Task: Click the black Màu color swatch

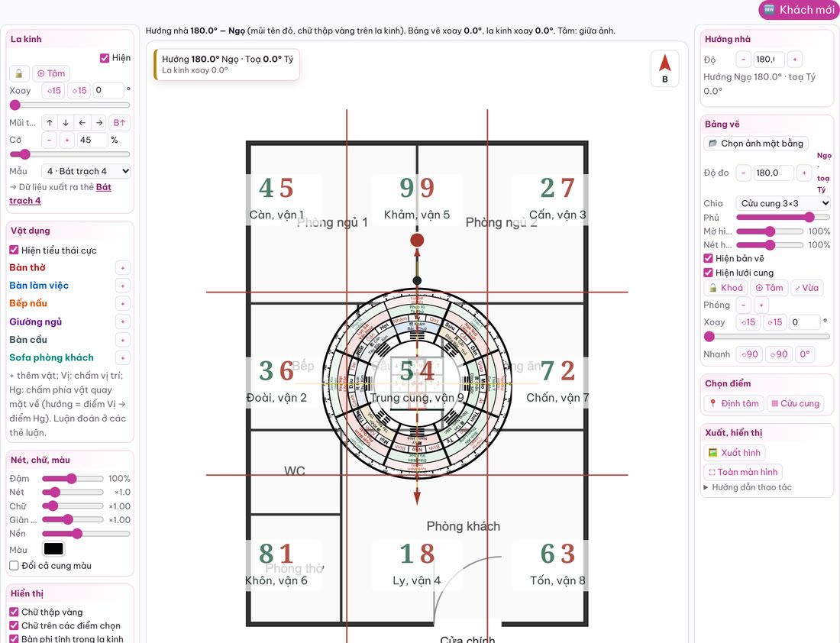Action: point(53,549)
